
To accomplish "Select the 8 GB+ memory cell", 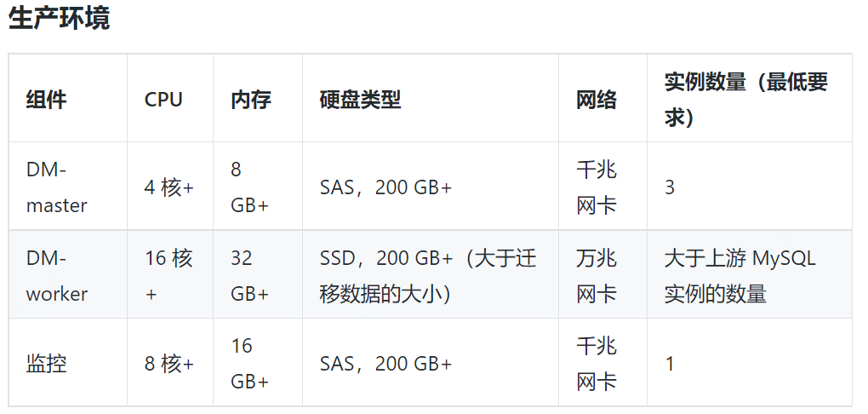I will click(x=249, y=187).
